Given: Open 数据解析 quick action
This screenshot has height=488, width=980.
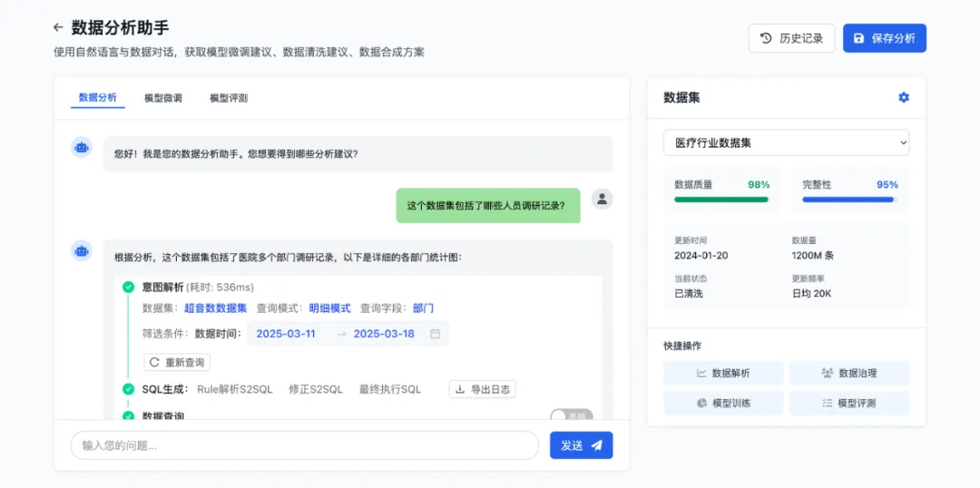Looking at the screenshot, I should tap(724, 373).
